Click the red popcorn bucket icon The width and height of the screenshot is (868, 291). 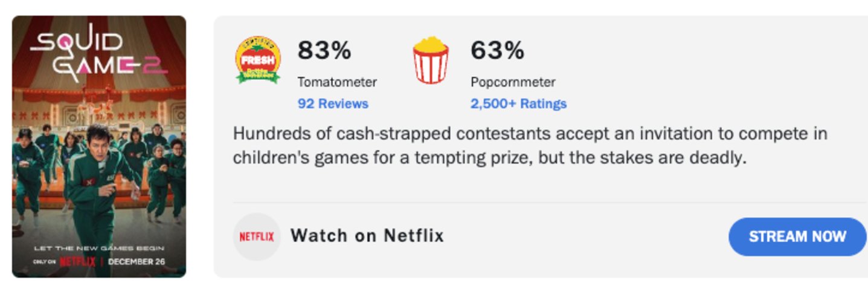coord(430,60)
